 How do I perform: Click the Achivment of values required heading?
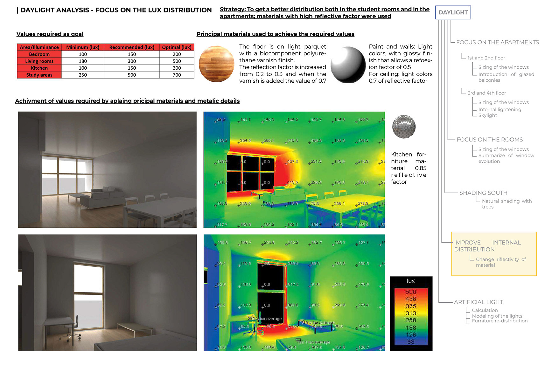pos(127,101)
